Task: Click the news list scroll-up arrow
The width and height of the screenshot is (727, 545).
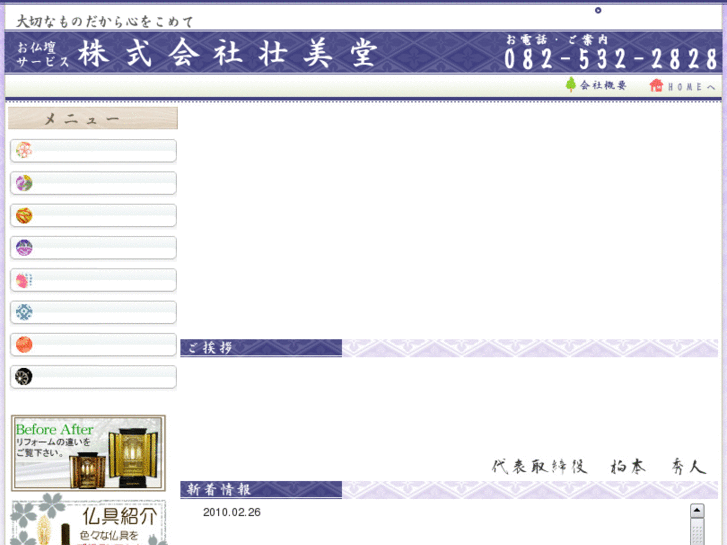Action: pyautogui.click(x=697, y=511)
